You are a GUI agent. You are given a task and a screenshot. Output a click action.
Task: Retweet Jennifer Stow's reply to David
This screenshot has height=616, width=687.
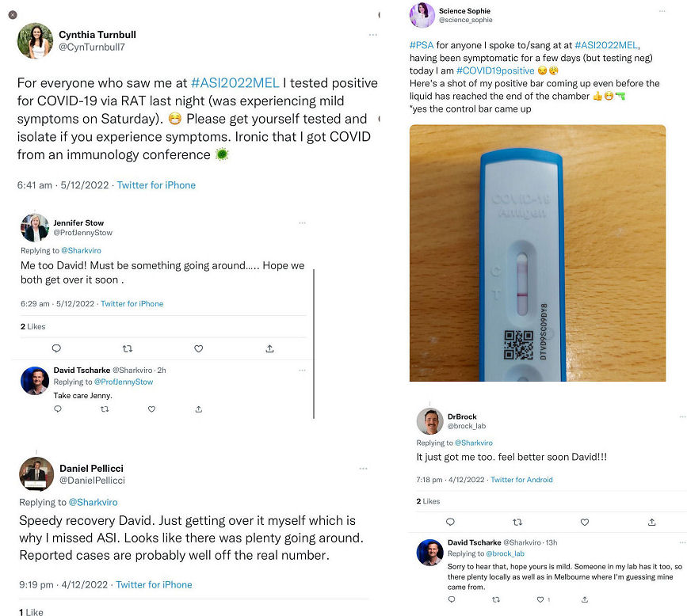(x=128, y=348)
